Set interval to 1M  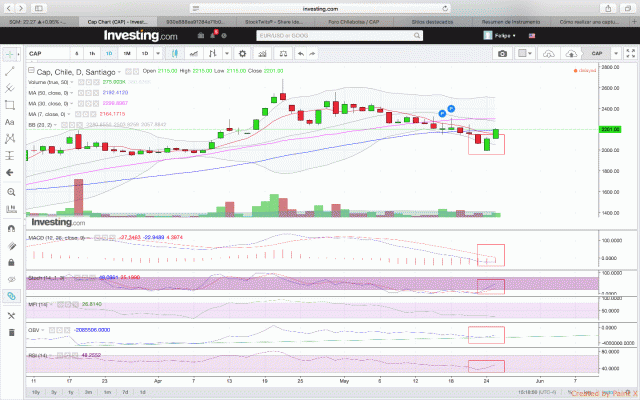pos(127,53)
